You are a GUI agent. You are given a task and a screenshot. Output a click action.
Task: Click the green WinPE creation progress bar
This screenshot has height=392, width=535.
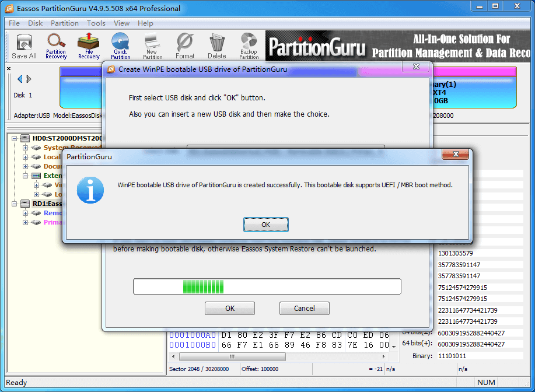pyautogui.click(x=267, y=286)
